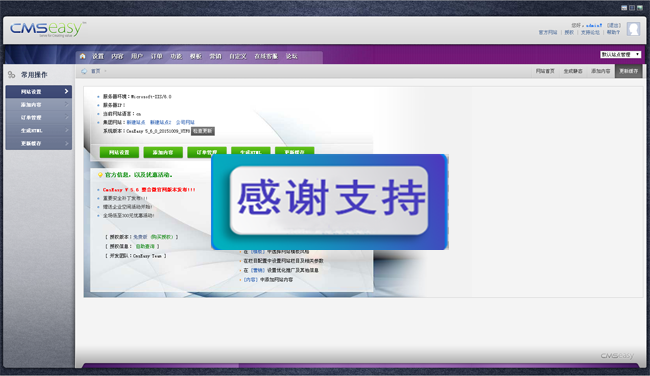Screen dimensions: 650x376
Task: Open the red CmsEasy V5.6 announcement
Action: click(149, 190)
